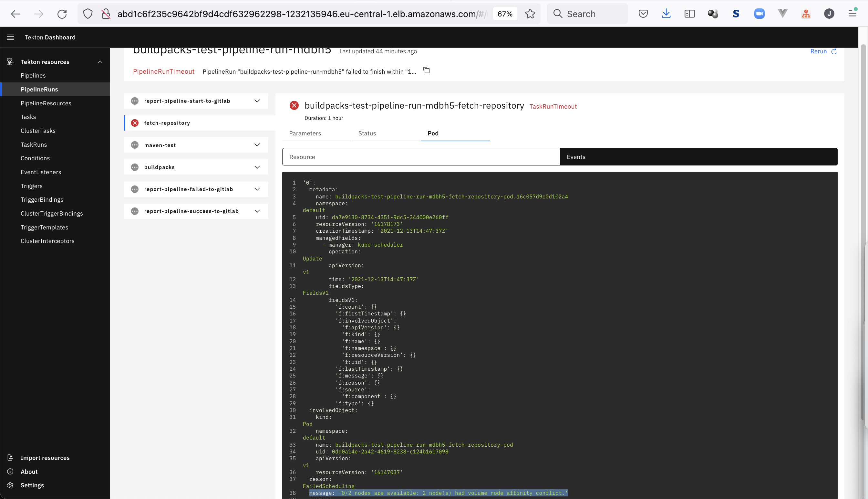The width and height of the screenshot is (868, 499).
Task: Click the report-pipeline-start-to-gitlab status icon
Action: 135,100
